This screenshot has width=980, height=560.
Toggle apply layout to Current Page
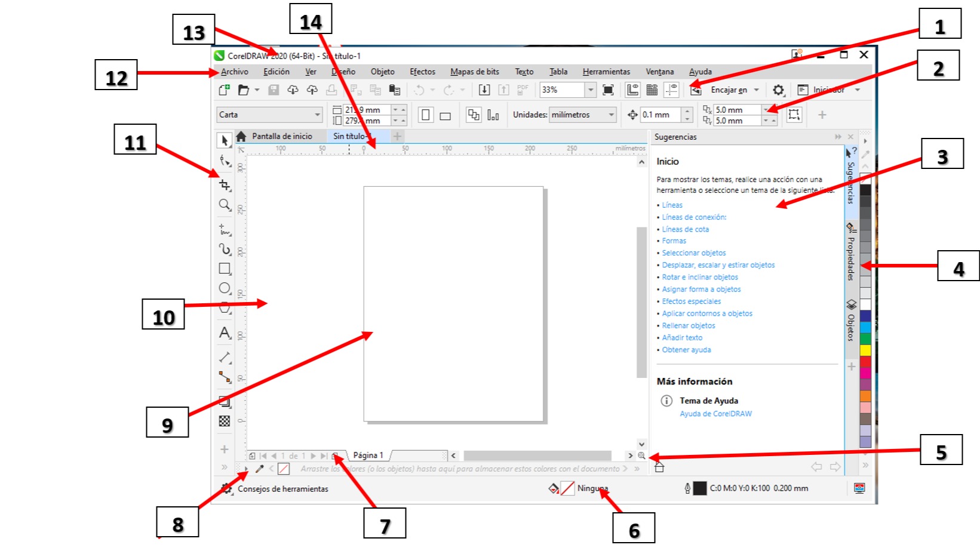pos(493,115)
